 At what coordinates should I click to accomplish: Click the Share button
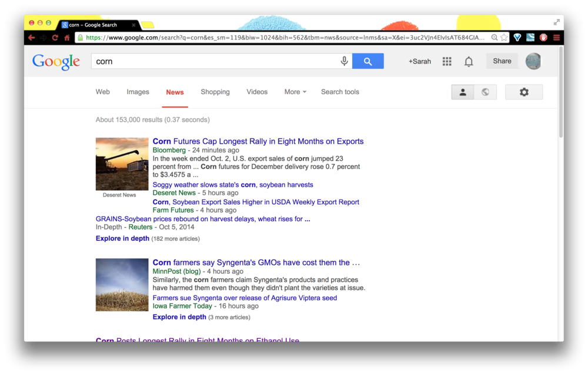coord(502,61)
